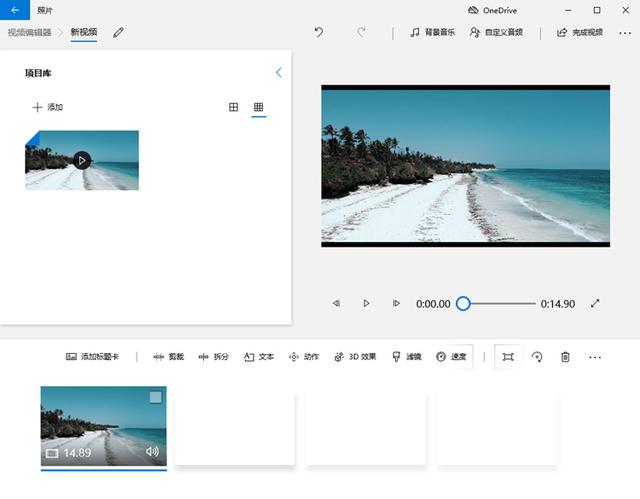This screenshot has height=499, width=640.
Task: Open Background Music (背景音乐)
Action: (432, 32)
